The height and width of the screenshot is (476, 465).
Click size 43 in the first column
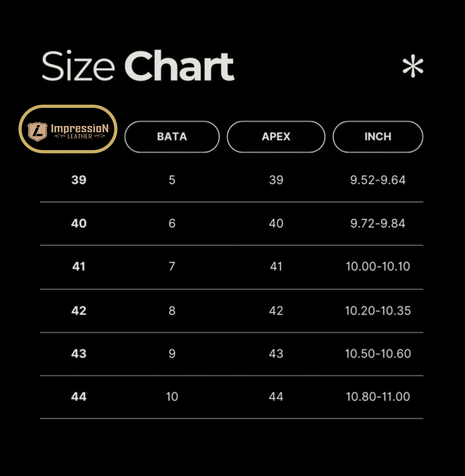click(x=79, y=354)
